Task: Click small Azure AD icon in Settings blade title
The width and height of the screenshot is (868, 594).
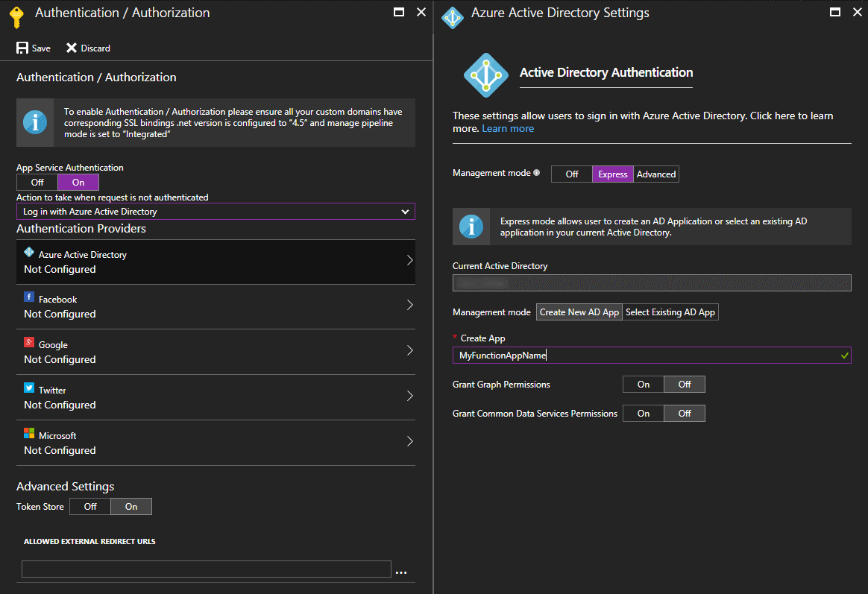Action: (x=452, y=18)
